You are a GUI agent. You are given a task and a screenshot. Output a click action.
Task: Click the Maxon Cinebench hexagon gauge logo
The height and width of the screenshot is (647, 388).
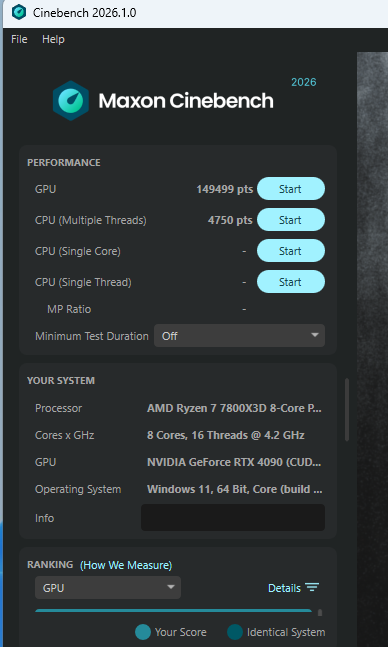coord(71,101)
